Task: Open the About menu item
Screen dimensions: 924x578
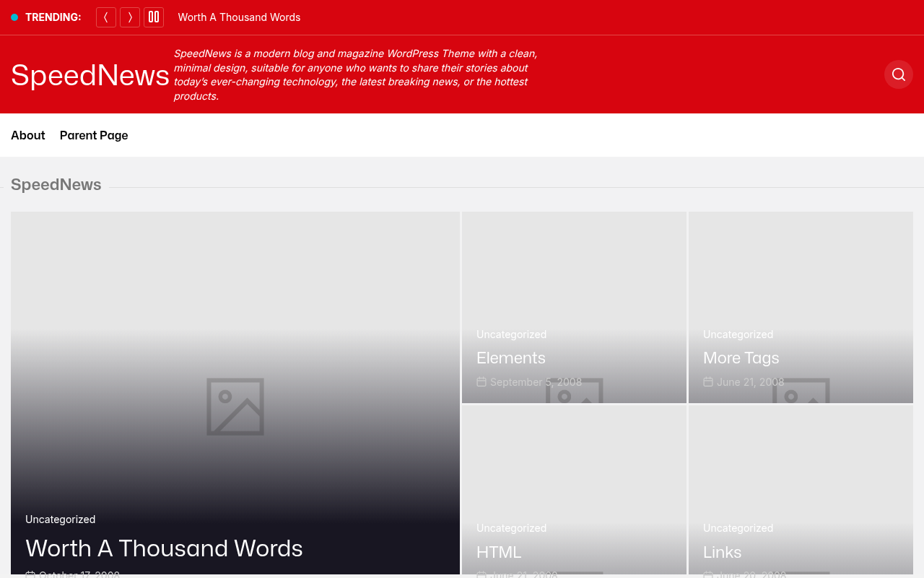Action: (28, 135)
